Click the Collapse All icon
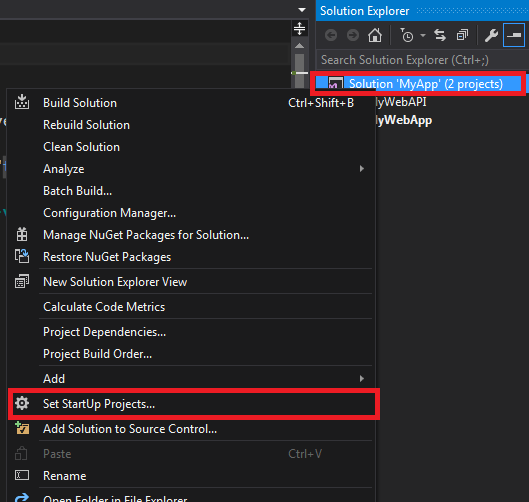 coord(462,35)
